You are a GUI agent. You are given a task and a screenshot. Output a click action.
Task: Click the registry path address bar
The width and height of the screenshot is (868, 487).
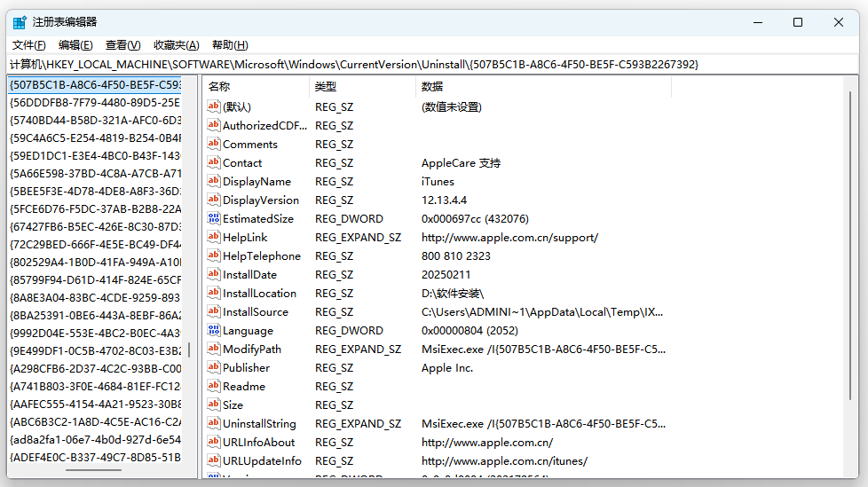point(434,65)
